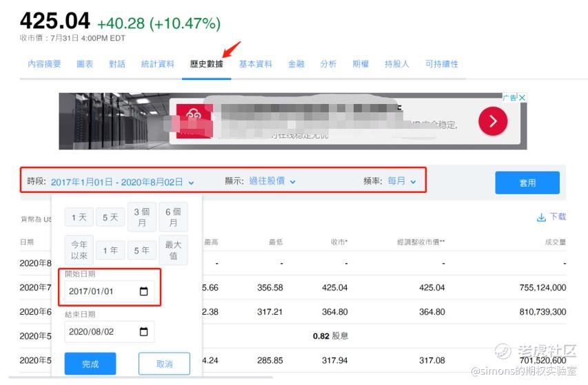The height and width of the screenshot is (385, 588).
Task: Click the volume value 701,520,600
Action: tap(543, 360)
